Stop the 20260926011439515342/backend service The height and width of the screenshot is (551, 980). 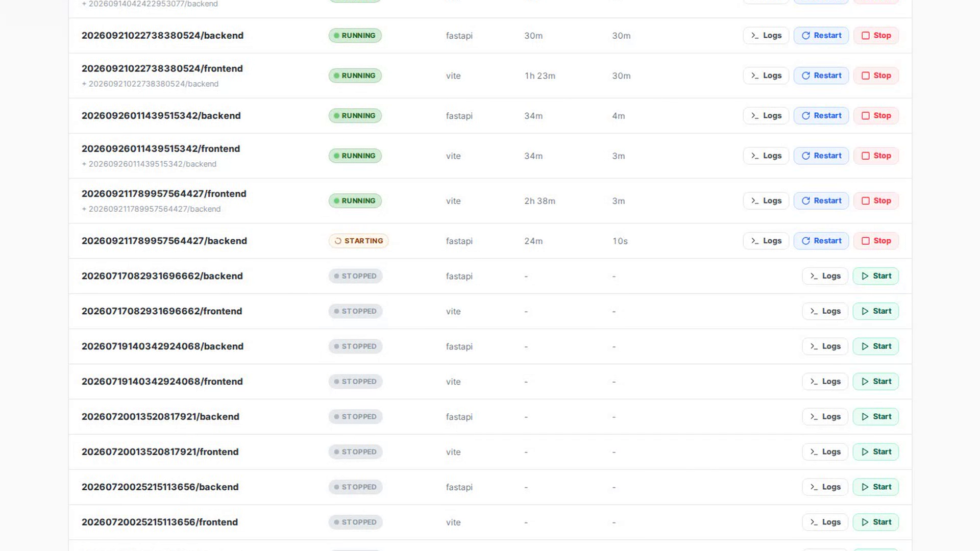tap(876, 116)
